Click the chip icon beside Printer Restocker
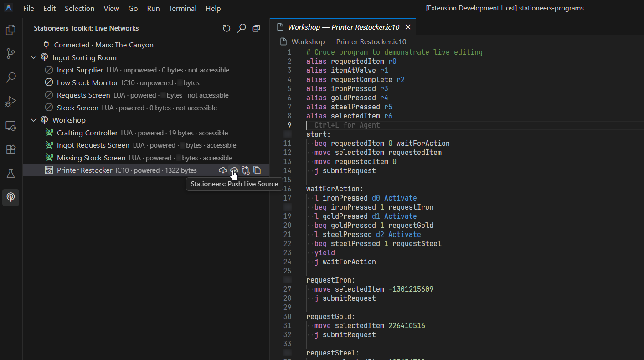Image resolution: width=644 pixels, height=360 pixels. point(49,170)
